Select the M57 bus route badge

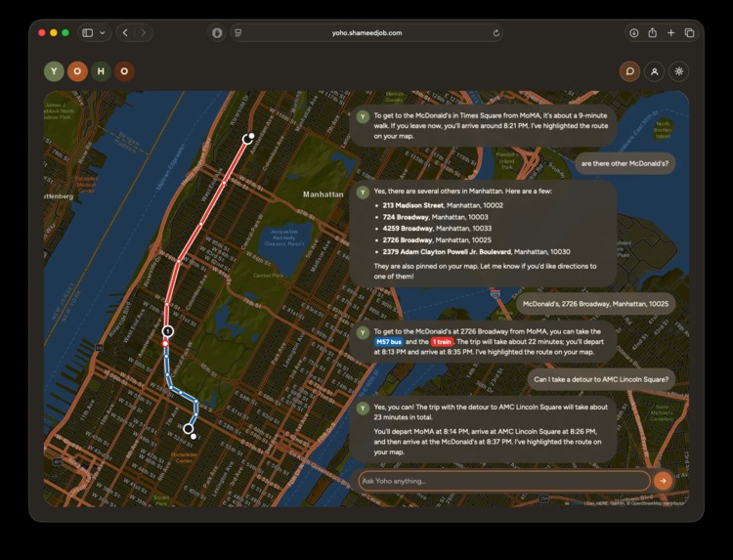(389, 342)
